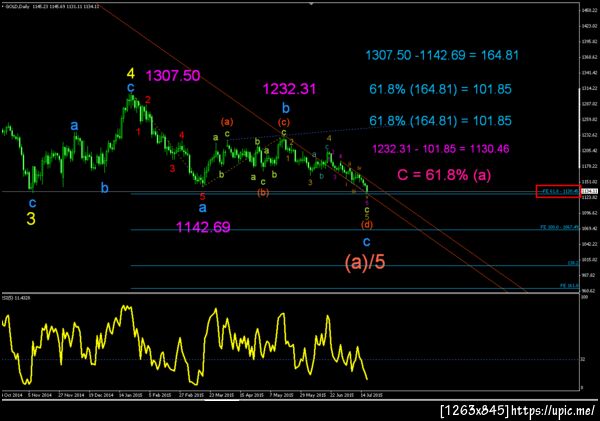Click the magenta 1232.31 wave b label
The height and width of the screenshot is (421, 600).
coord(289,89)
